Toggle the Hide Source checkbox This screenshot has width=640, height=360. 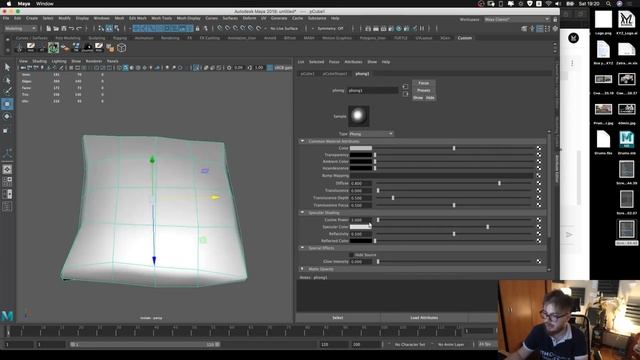351,255
